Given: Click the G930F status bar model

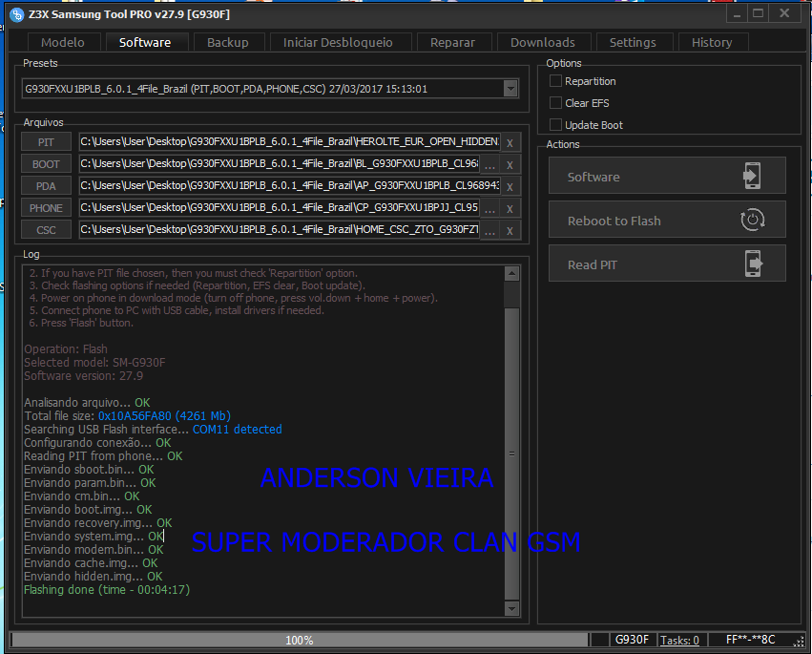Looking at the screenshot, I should [x=632, y=640].
